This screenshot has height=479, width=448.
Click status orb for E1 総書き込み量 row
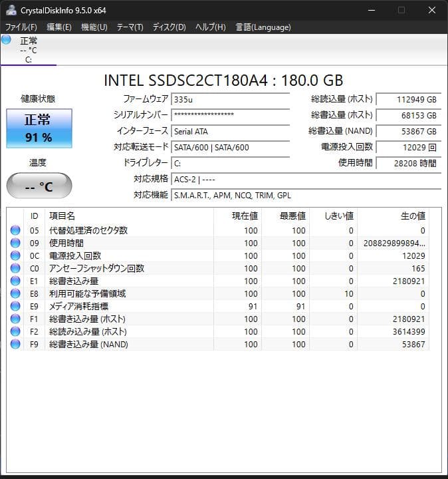tap(15, 281)
